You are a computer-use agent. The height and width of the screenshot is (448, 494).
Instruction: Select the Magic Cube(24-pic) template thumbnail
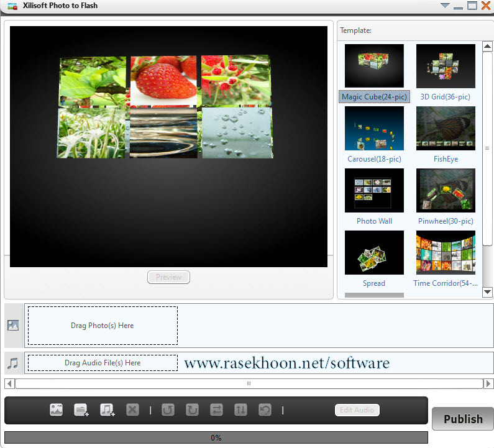pos(374,66)
